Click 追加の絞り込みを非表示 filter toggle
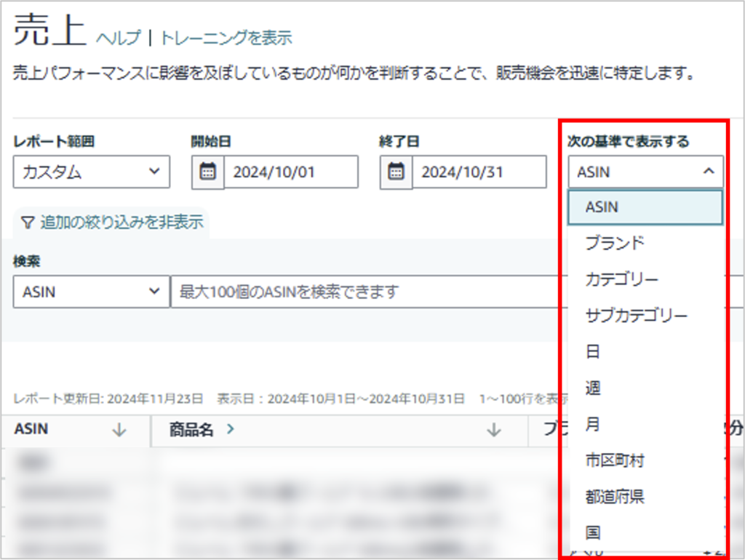This screenshot has width=745, height=560. (x=112, y=223)
